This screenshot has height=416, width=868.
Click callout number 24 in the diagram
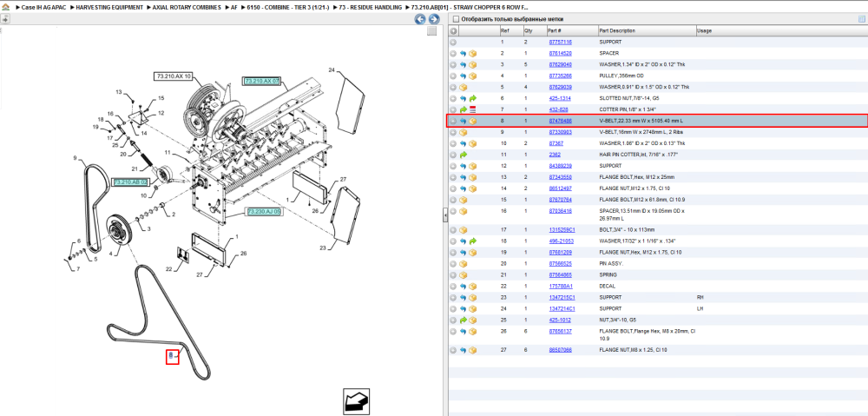click(x=332, y=70)
